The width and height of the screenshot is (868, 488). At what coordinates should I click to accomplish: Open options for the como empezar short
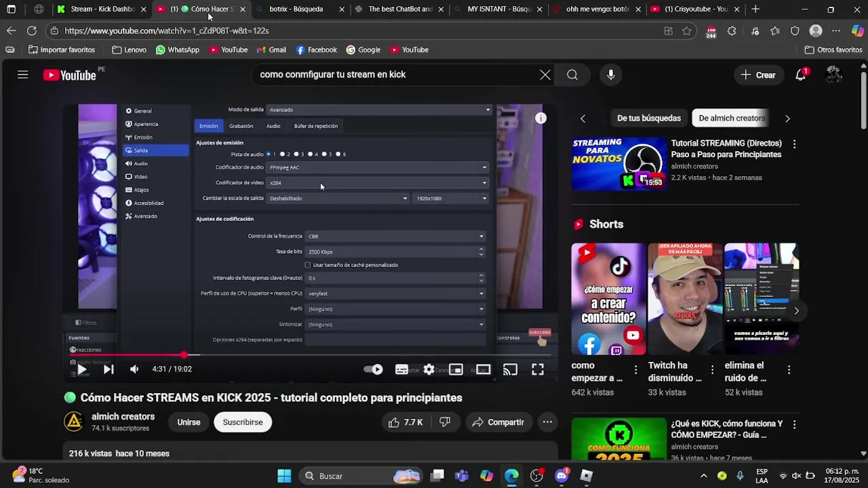tap(635, 369)
